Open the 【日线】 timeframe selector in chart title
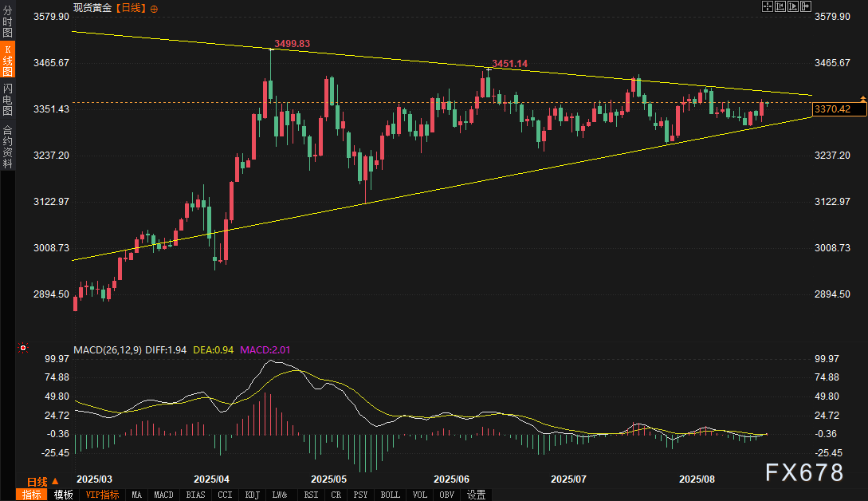Viewport: 868px width, 501px height. (129, 8)
